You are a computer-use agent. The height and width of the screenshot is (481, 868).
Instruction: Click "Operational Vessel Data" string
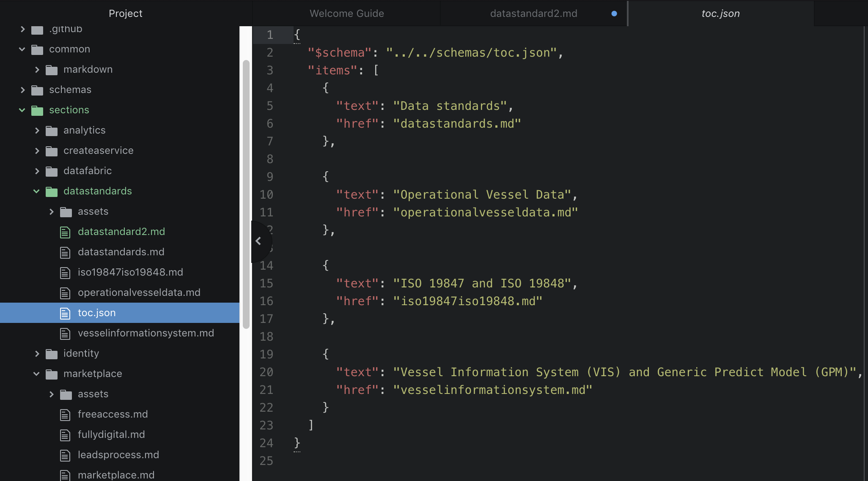tap(482, 194)
